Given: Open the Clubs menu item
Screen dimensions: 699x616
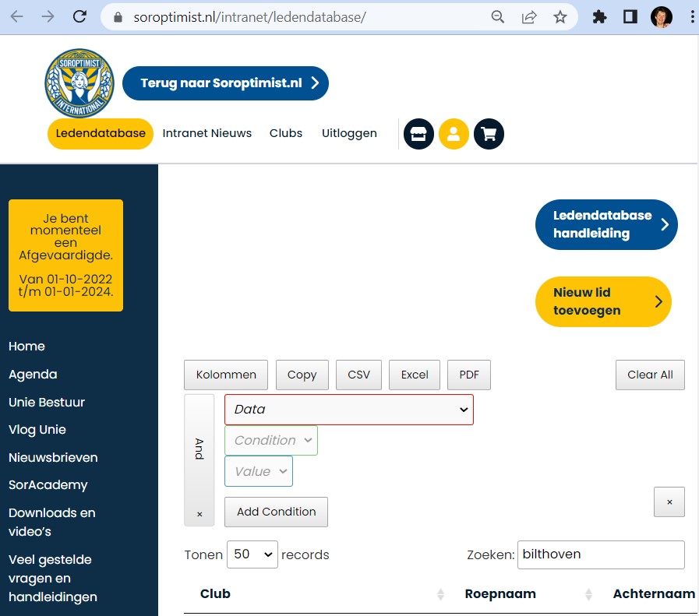Looking at the screenshot, I should pos(286,133).
